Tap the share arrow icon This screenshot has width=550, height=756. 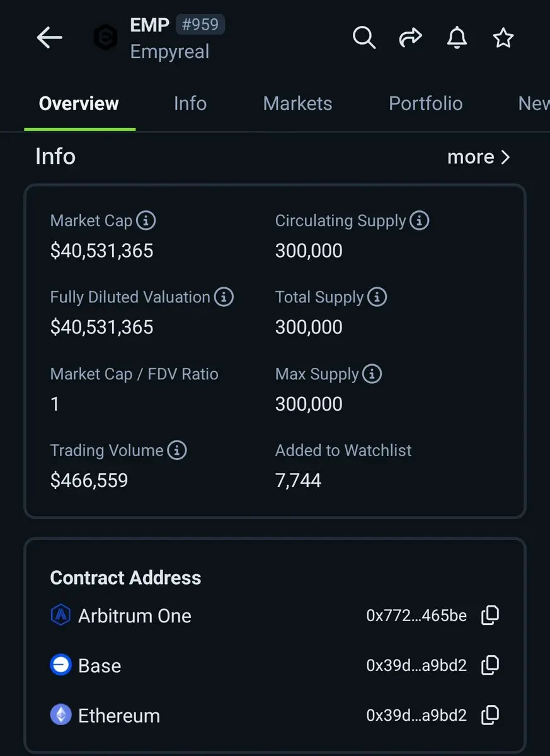pos(410,38)
